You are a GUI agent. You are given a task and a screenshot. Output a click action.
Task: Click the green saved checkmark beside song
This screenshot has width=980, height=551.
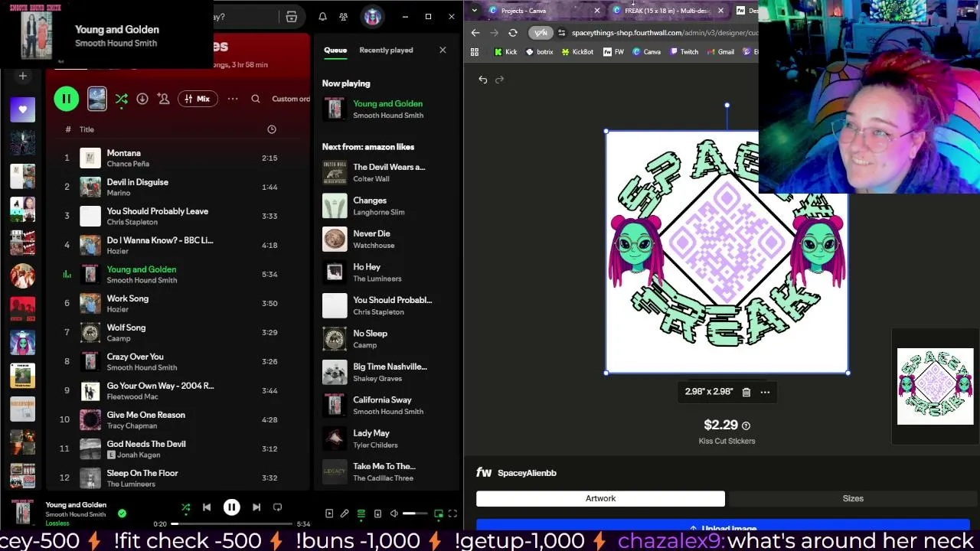(122, 514)
